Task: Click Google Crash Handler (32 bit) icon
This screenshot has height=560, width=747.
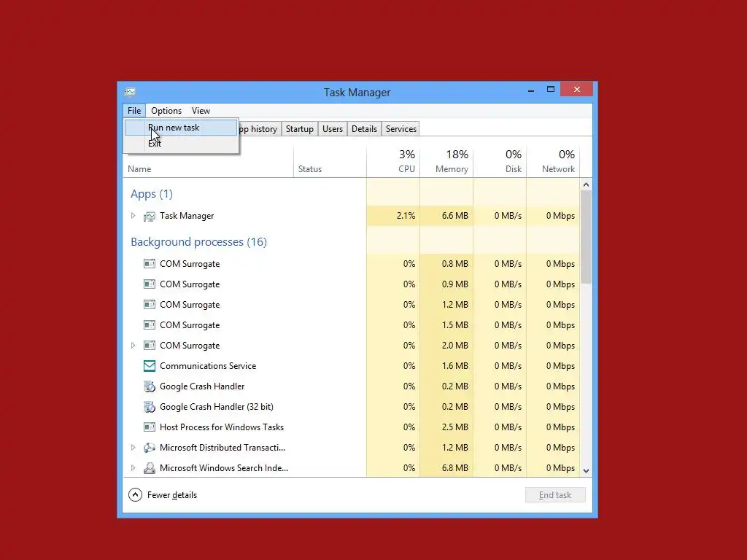Action: click(x=149, y=407)
